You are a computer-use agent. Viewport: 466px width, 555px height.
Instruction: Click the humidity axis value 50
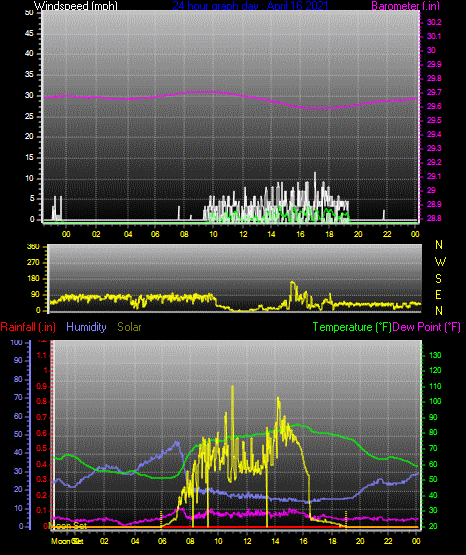click(x=18, y=434)
